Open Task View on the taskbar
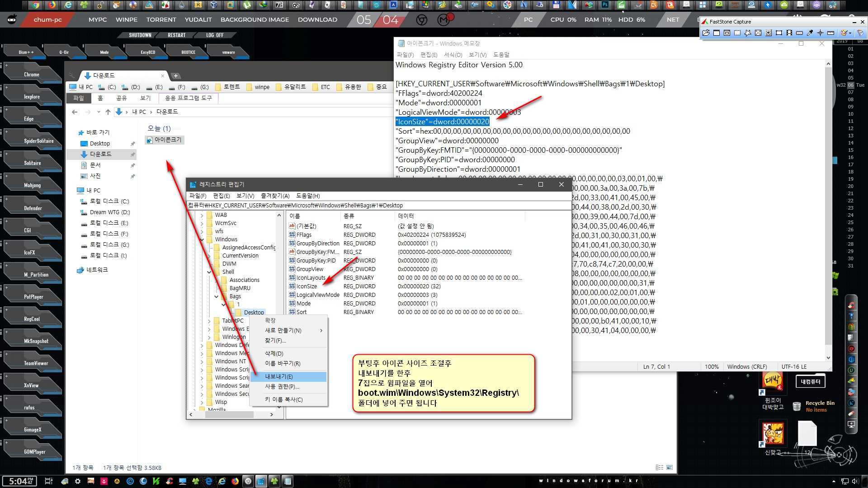 [49, 481]
